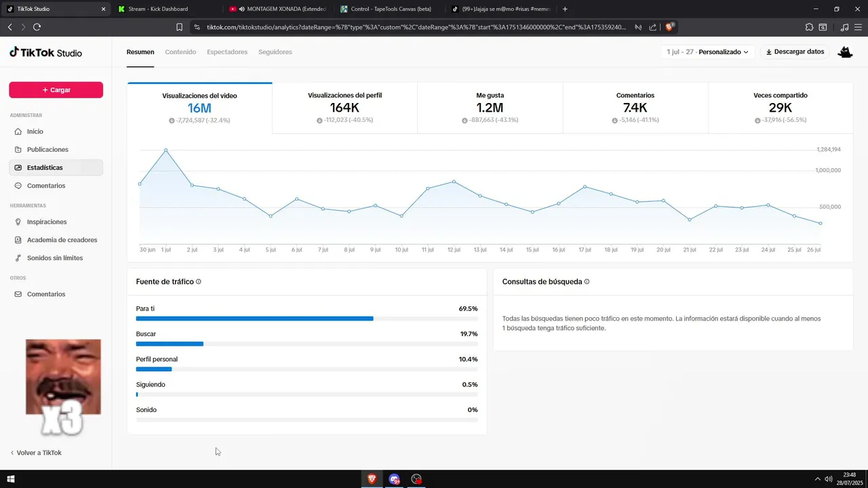Select the Veces compartido metric card

click(781, 108)
